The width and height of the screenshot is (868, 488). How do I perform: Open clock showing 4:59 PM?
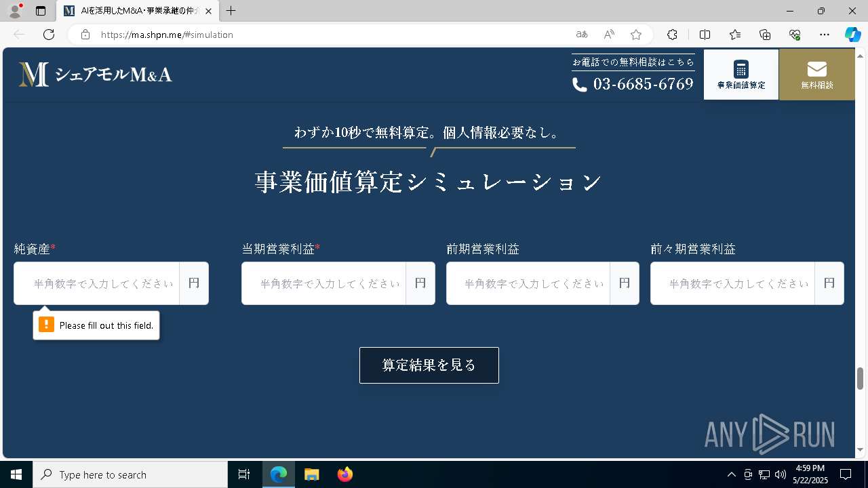click(810, 474)
